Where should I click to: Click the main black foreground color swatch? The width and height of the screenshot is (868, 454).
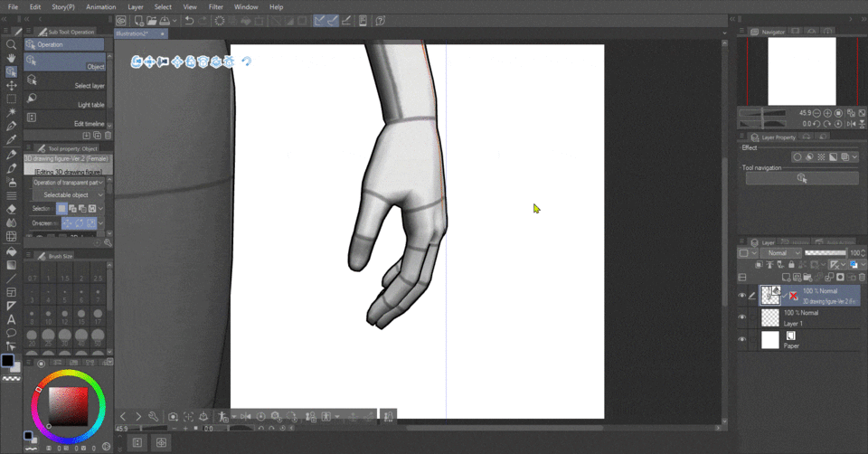(x=7, y=361)
